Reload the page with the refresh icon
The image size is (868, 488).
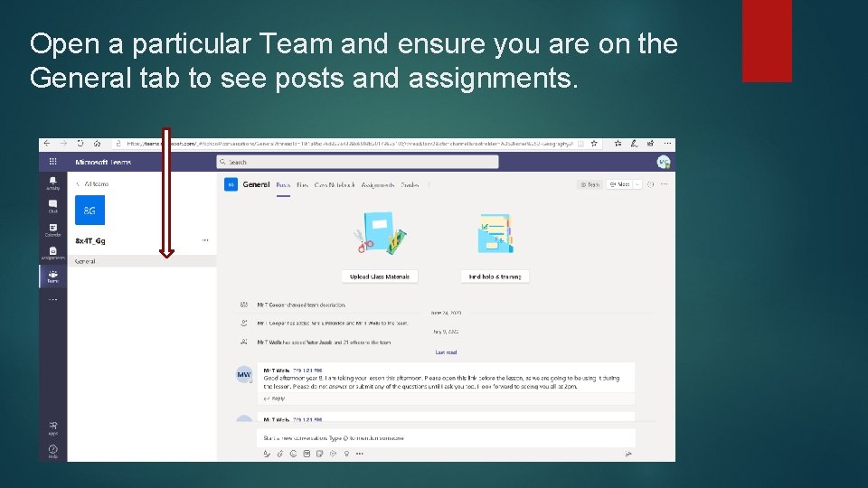pyautogui.click(x=80, y=144)
